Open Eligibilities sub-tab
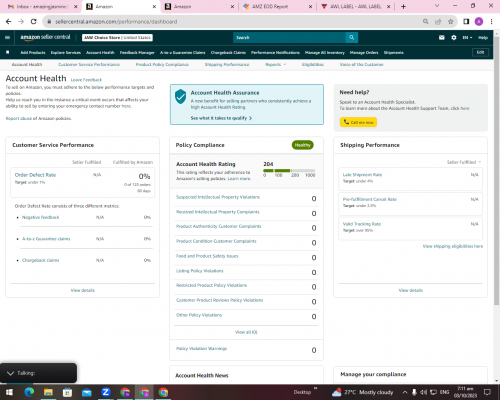 313,64
